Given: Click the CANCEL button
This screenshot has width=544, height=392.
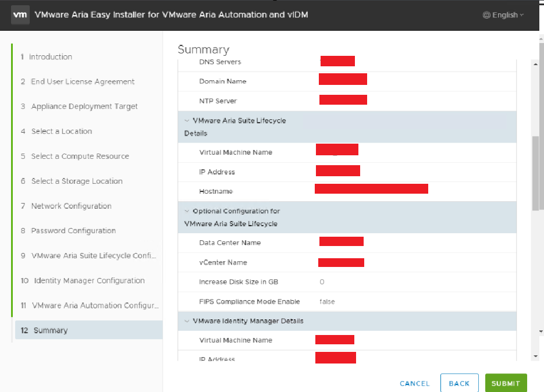Looking at the screenshot, I should [x=415, y=383].
